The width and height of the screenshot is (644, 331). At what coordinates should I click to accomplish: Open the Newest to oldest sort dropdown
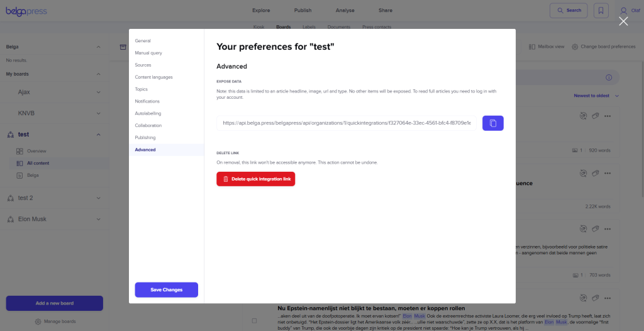click(596, 96)
